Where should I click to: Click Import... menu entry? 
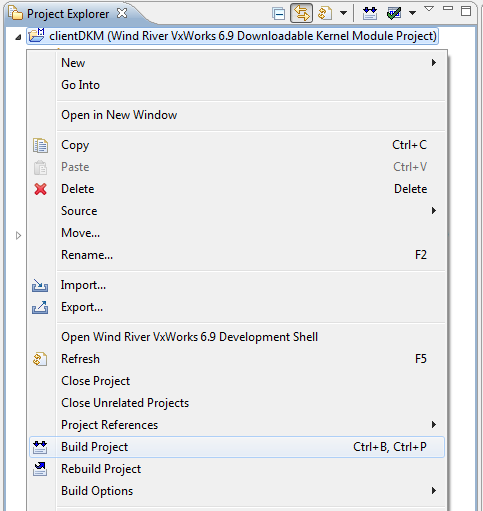237,285
